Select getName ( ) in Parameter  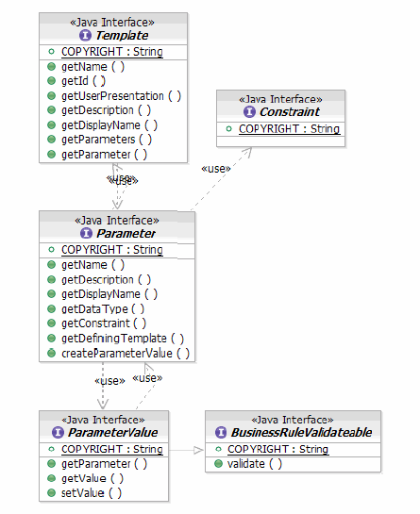pyautogui.click(x=93, y=265)
